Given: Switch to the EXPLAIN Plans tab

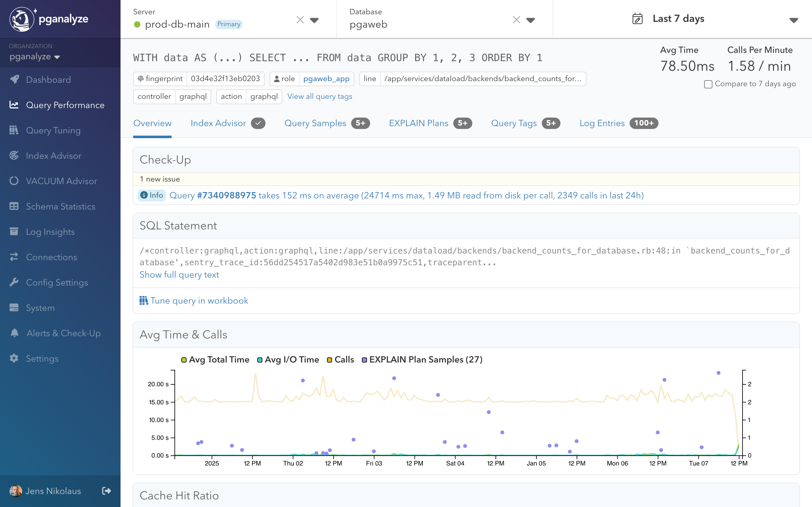Looking at the screenshot, I should tap(418, 123).
